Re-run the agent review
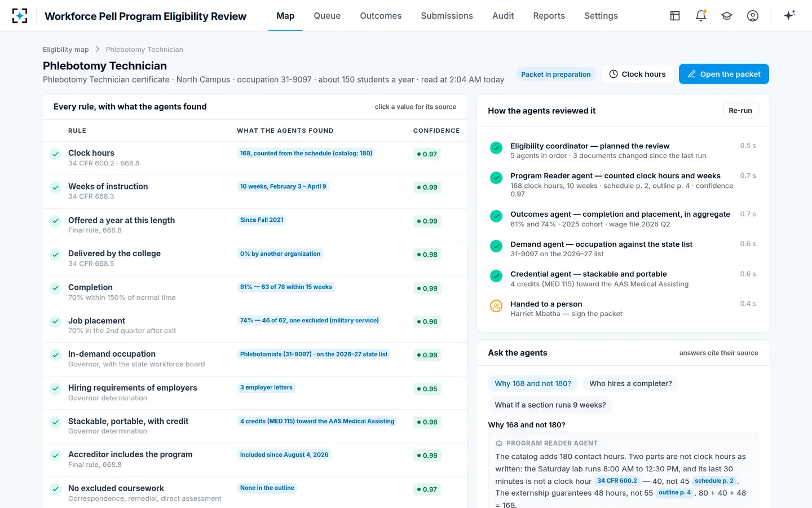 click(740, 111)
